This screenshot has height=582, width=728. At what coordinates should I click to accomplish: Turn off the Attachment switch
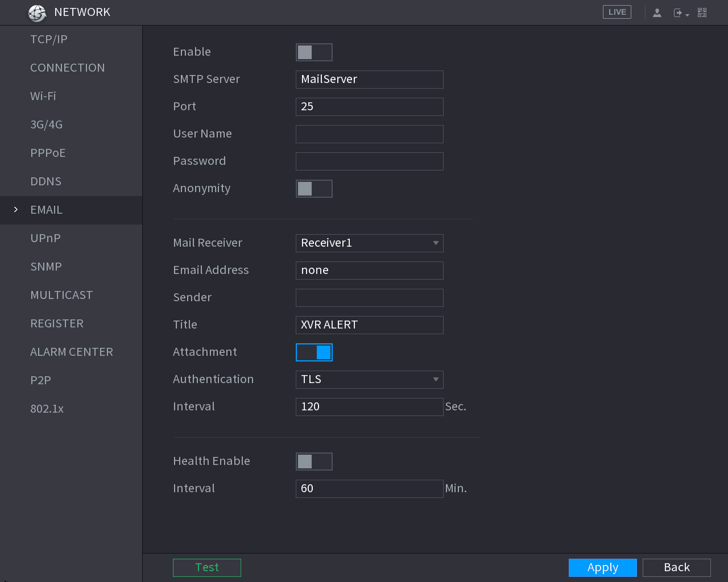point(314,352)
